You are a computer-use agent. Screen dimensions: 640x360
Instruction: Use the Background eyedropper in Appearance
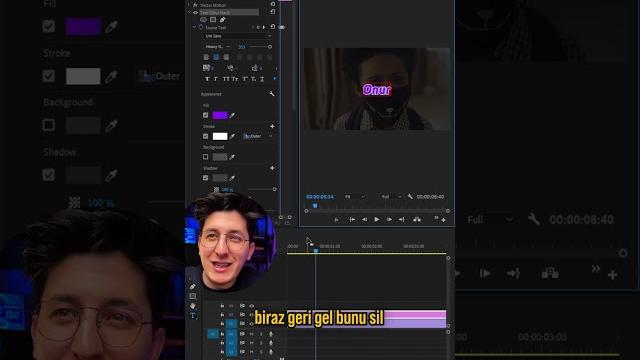232,157
